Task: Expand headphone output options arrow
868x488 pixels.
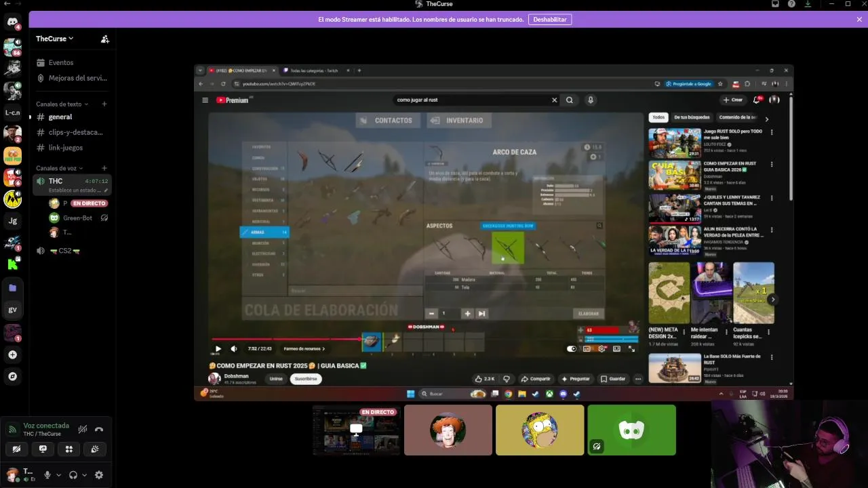Action: coord(84,475)
